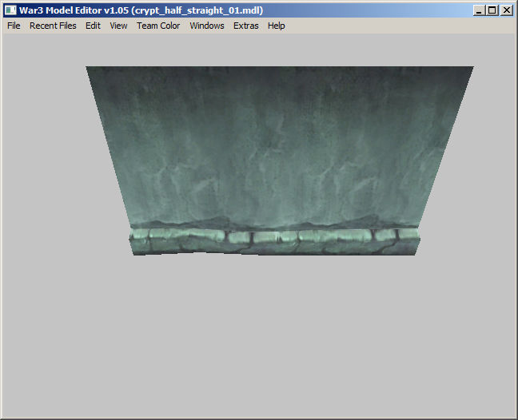Open the Windows menu

(x=207, y=26)
